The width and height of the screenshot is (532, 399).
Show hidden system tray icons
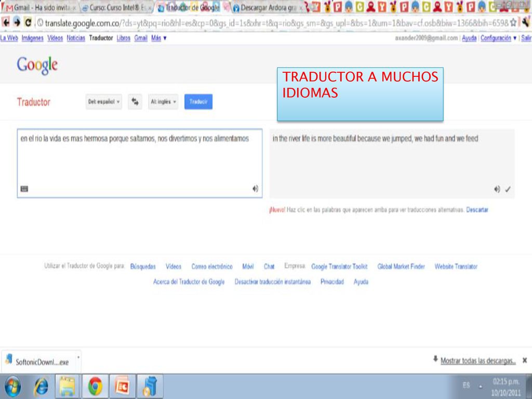coord(481,386)
